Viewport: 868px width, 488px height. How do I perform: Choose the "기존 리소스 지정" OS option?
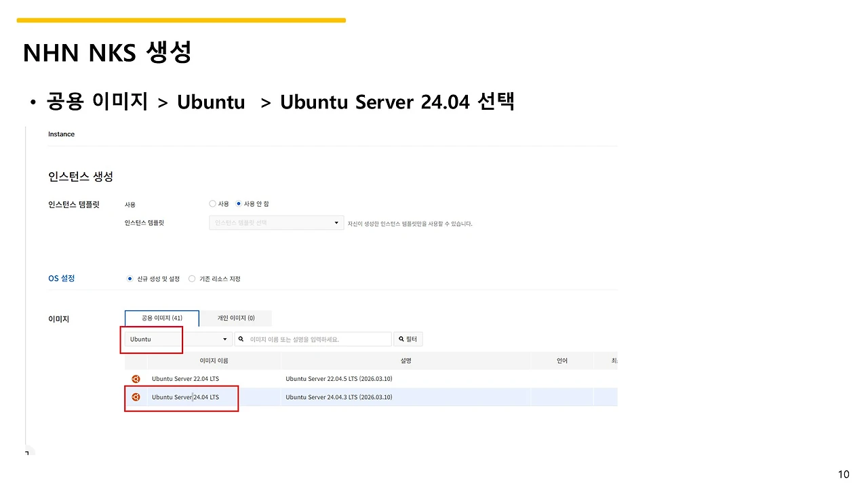click(x=192, y=279)
